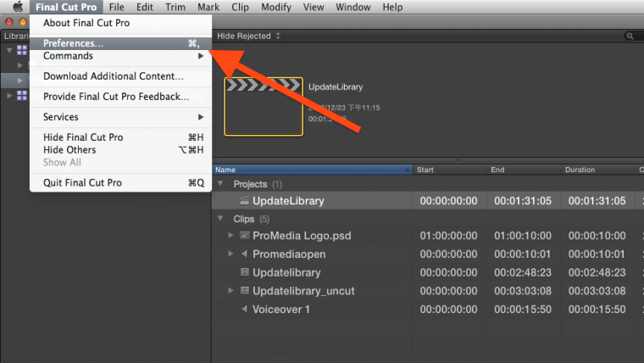
Task: Click Updatelibrary_uncut End 00:03:03:08
Action: point(523,291)
